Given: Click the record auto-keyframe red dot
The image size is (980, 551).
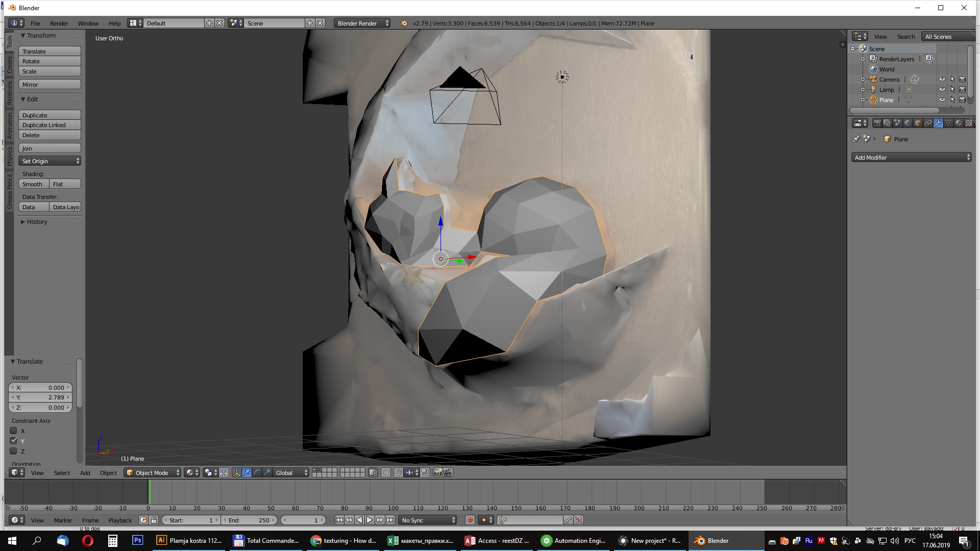Looking at the screenshot, I should 470,520.
